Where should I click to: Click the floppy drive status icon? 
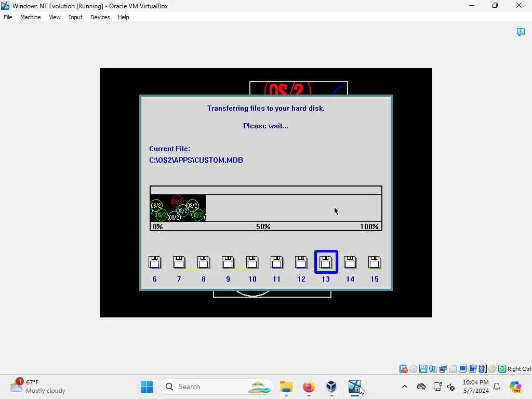click(x=423, y=369)
